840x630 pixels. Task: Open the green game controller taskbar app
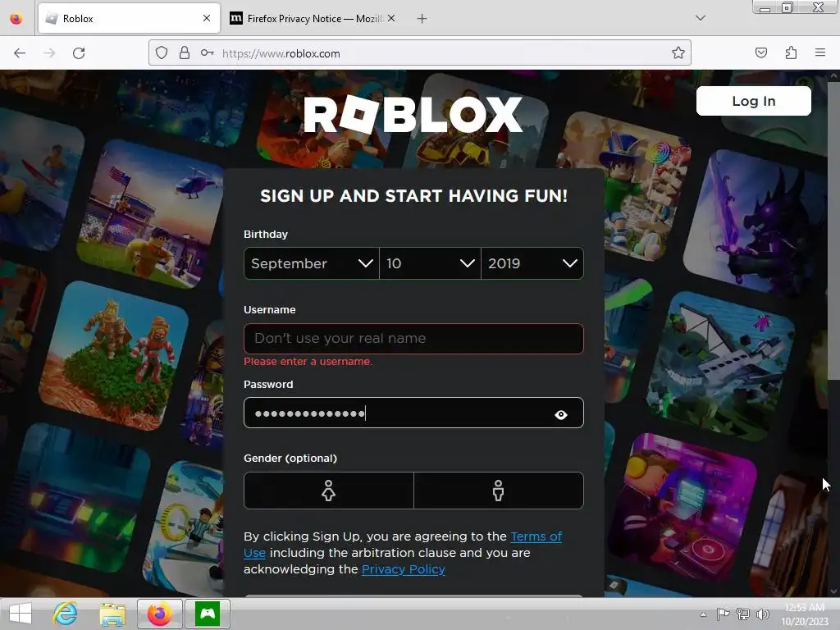coord(208,614)
